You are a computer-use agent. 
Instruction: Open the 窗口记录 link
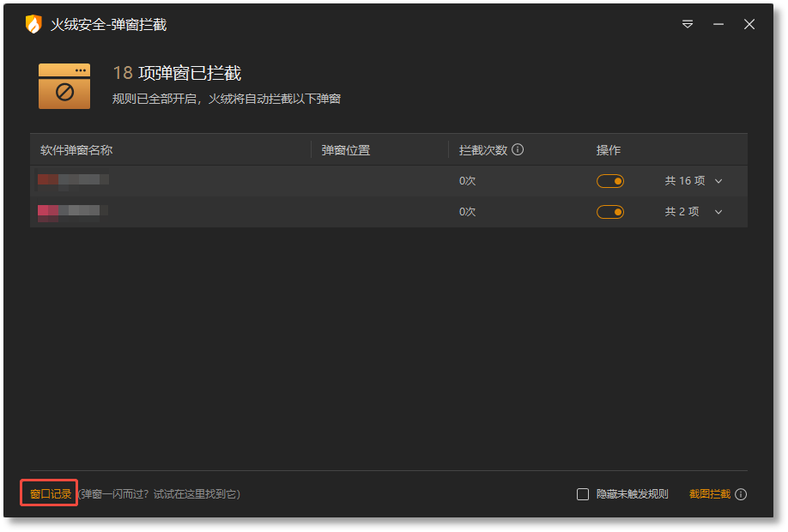coord(51,494)
